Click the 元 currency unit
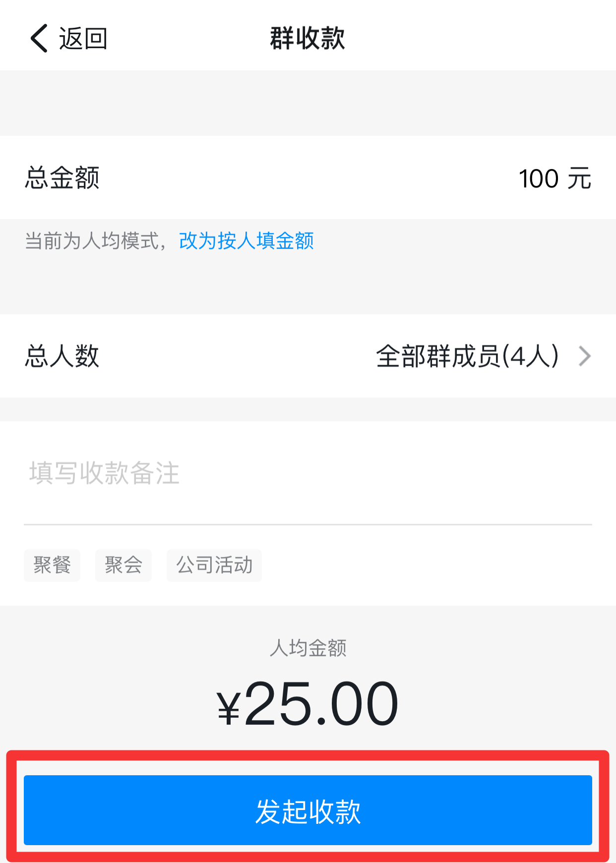Screen dimensions: 616x863 (579, 178)
